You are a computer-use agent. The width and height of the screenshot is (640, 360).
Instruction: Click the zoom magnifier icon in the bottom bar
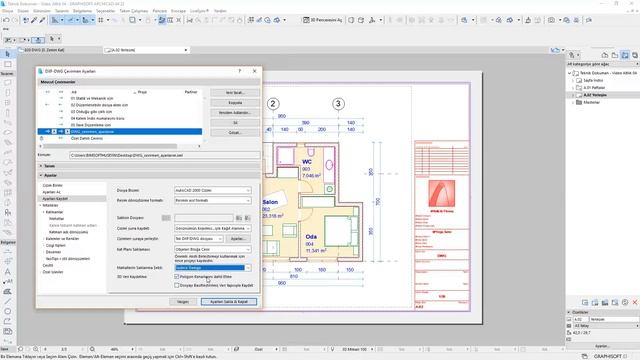(x=92, y=349)
